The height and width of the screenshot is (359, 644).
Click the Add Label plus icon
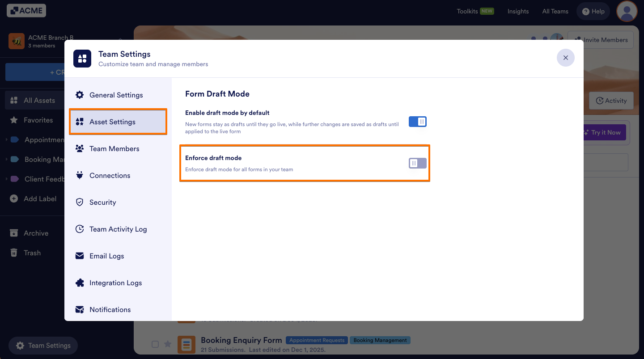tap(14, 199)
